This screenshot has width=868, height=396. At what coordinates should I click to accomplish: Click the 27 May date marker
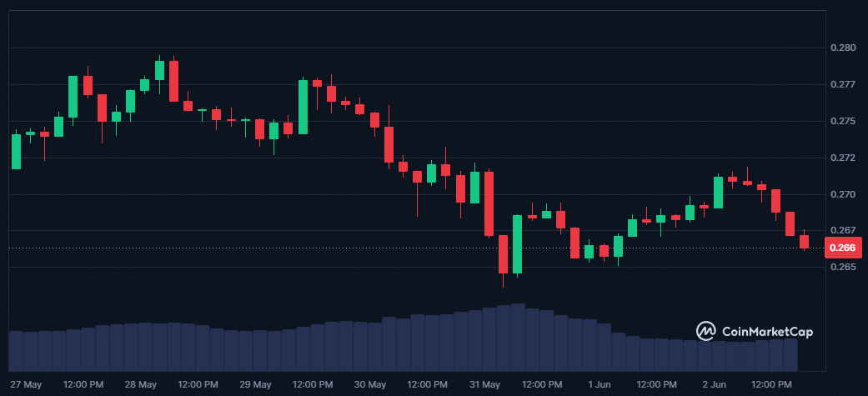(x=26, y=384)
